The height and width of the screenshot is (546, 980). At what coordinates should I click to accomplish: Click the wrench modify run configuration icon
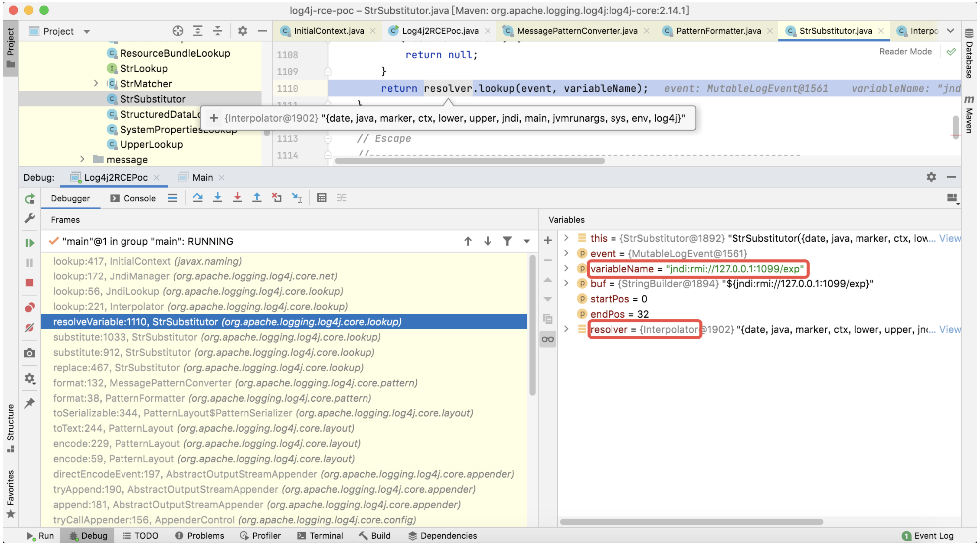click(x=30, y=218)
